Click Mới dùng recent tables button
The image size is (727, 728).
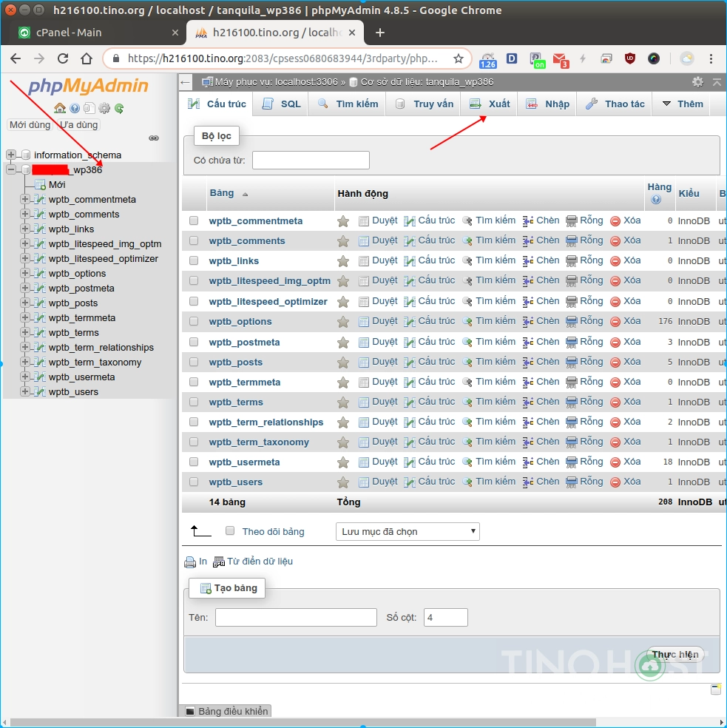point(30,125)
